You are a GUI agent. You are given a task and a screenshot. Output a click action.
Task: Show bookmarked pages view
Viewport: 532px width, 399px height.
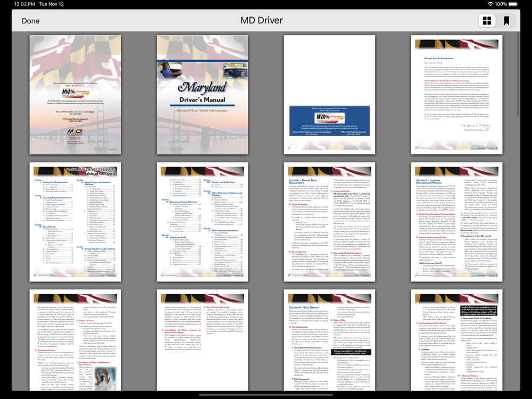tap(506, 21)
